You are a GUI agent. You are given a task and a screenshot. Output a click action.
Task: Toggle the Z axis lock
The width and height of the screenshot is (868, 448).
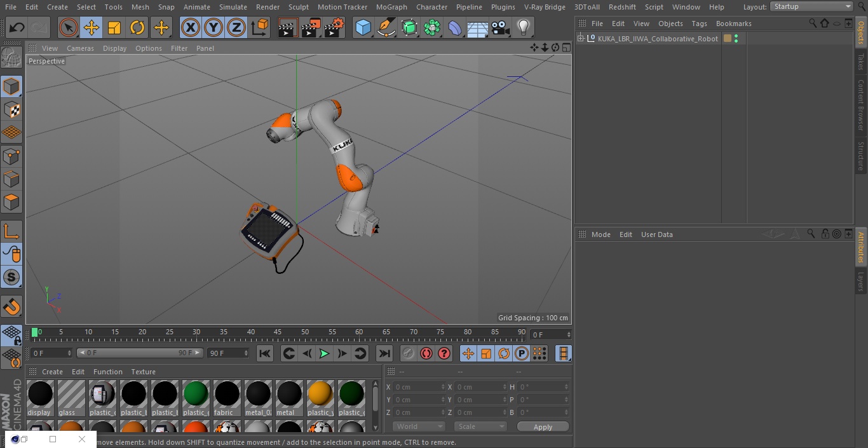coord(236,27)
